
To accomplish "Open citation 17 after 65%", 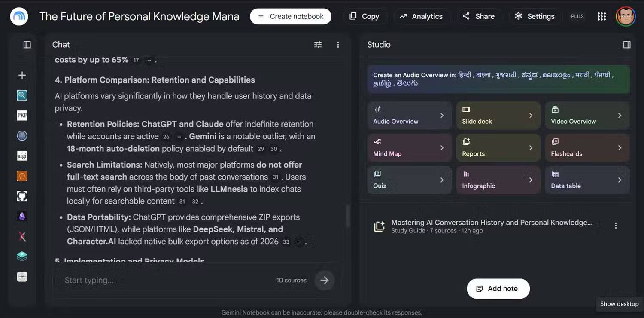I will click(x=136, y=60).
